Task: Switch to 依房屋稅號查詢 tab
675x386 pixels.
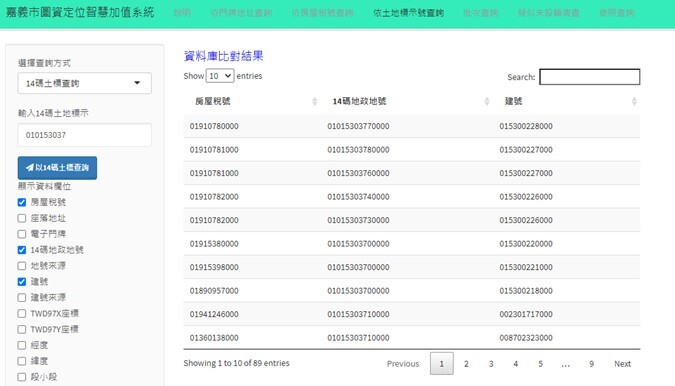Action: tap(322, 13)
